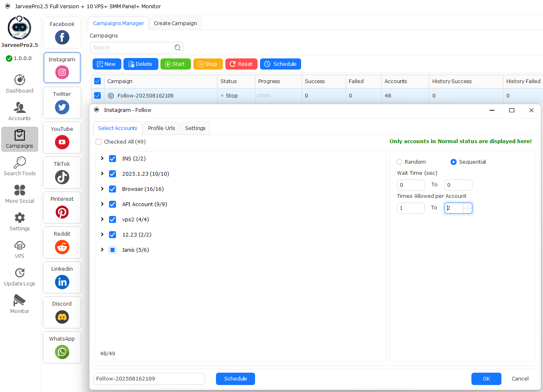This screenshot has width=543, height=392.
Task: Click the New campaign button
Action: pyautogui.click(x=107, y=64)
